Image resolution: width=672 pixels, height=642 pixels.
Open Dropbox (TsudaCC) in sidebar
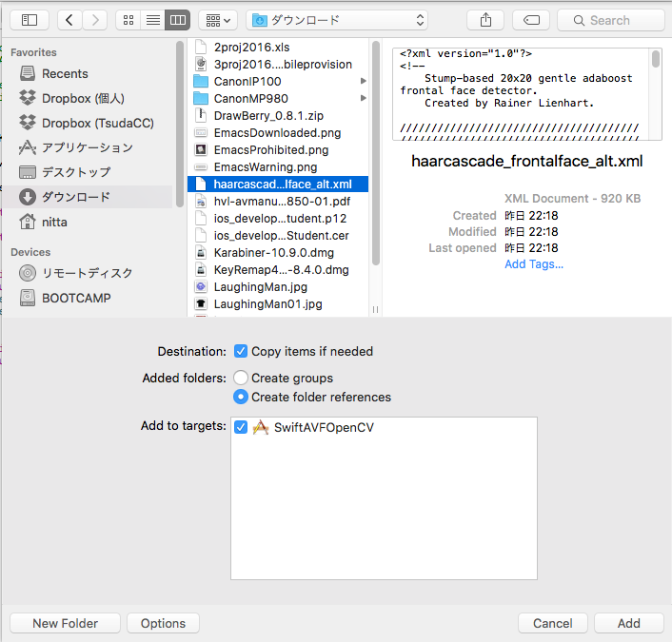(x=97, y=123)
